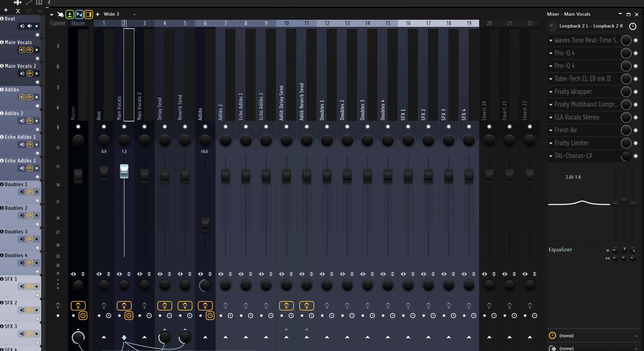Click the Adlibs stereo separation knob
This screenshot has width=644, height=351.
(x=205, y=285)
